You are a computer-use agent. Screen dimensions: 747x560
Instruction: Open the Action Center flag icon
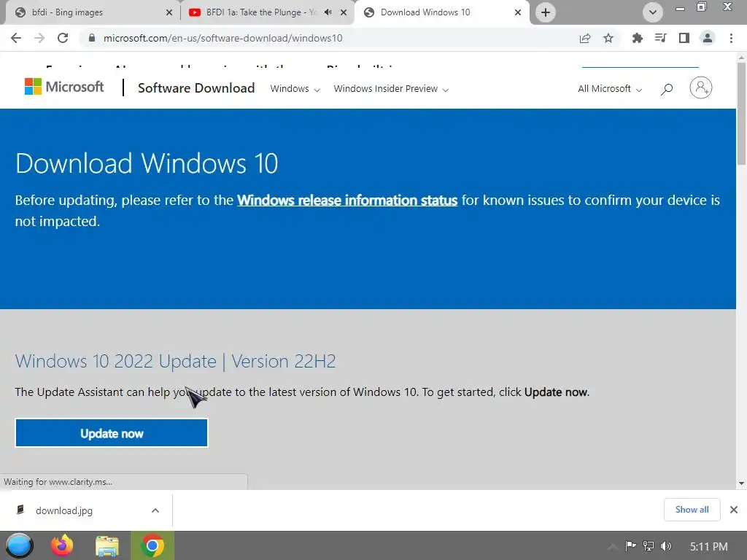pos(630,545)
